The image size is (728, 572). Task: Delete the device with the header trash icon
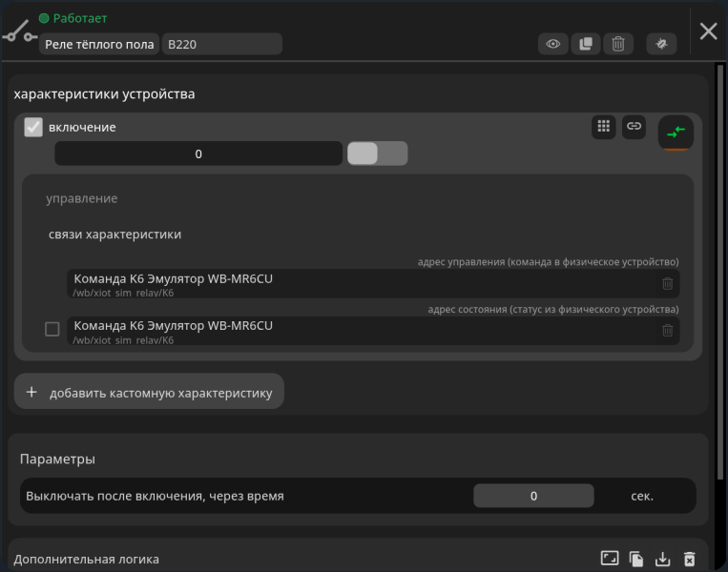coord(618,44)
